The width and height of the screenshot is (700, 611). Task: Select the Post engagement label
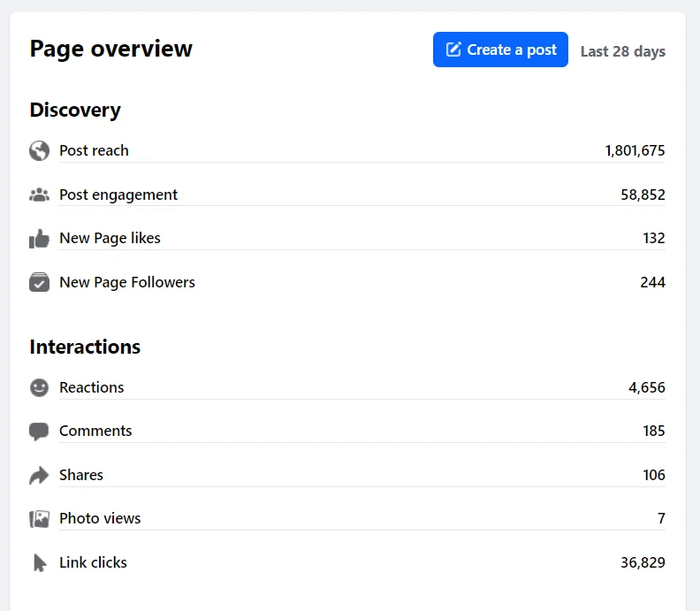[x=118, y=195]
